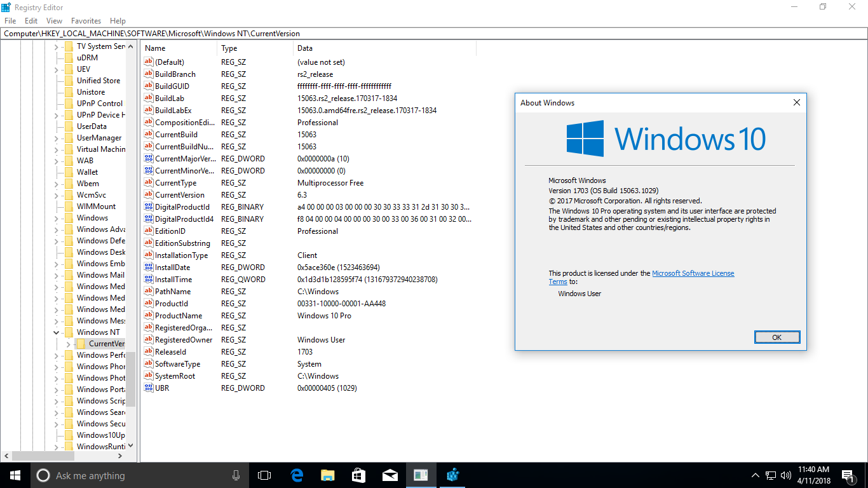Image resolution: width=868 pixels, height=488 pixels.
Task: Open the Action Center notifications icon
Action: click(x=848, y=475)
